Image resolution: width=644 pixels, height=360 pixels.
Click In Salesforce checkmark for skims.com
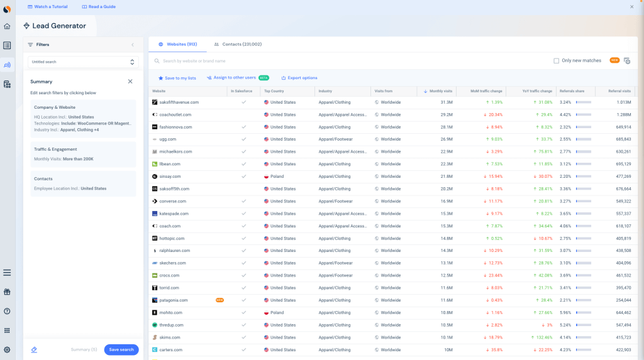pos(243,337)
